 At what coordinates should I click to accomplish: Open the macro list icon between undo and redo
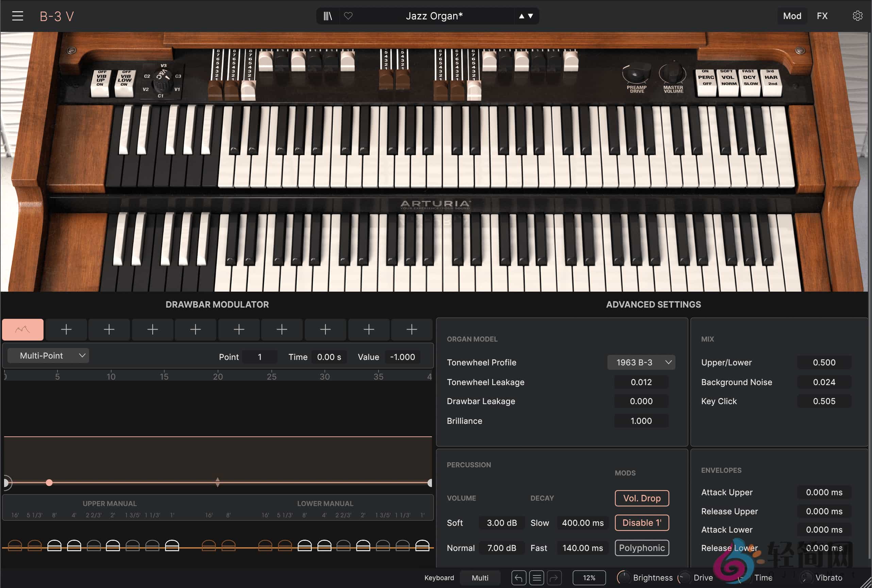tap(537, 578)
